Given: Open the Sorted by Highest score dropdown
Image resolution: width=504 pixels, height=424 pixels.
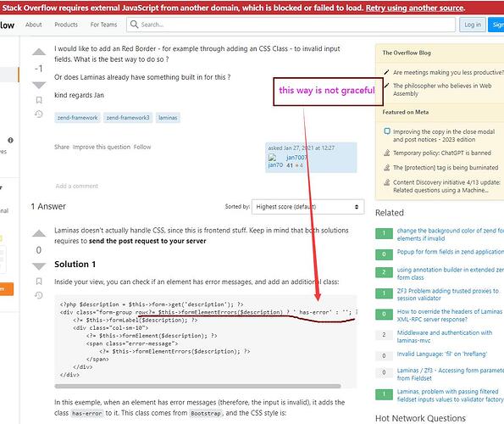Looking at the screenshot, I should tap(308, 207).
